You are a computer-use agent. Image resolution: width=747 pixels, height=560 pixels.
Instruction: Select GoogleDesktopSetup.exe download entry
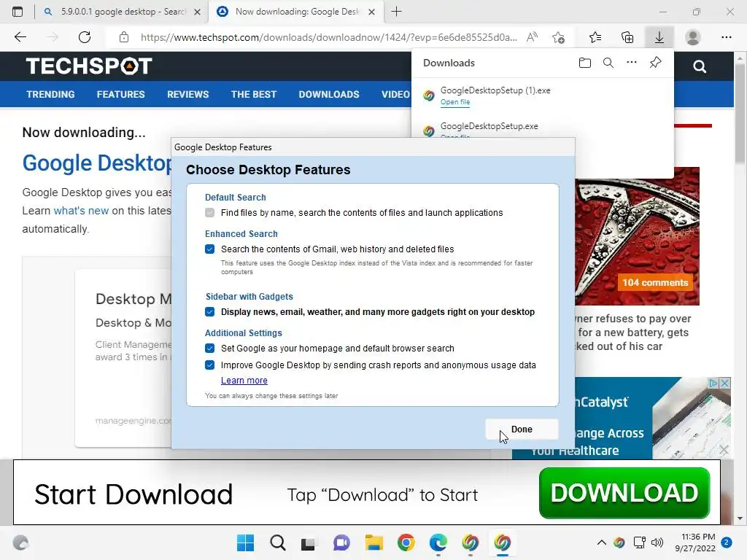pyautogui.click(x=489, y=126)
